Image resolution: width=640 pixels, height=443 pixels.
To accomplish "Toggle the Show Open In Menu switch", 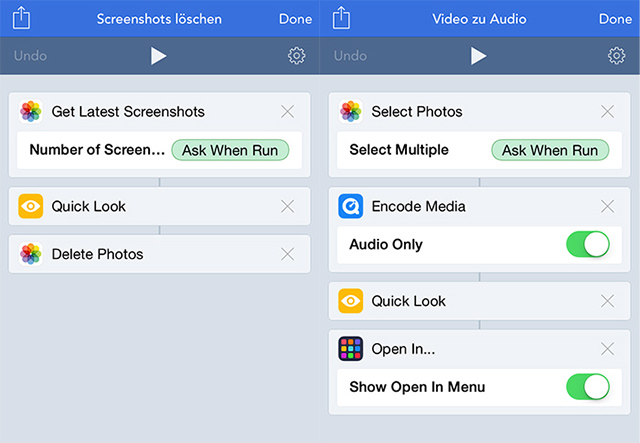I will tap(588, 387).
